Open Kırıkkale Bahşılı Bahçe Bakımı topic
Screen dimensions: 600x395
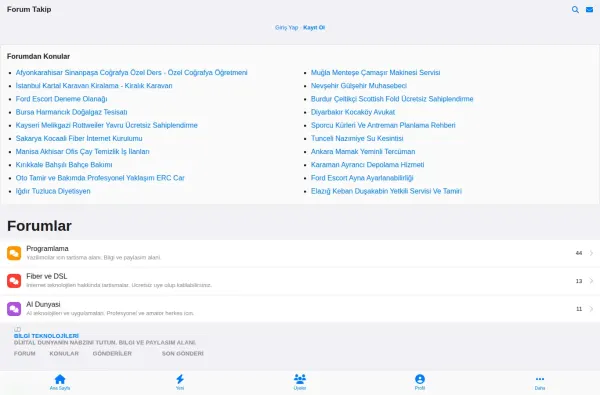[x=64, y=165]
